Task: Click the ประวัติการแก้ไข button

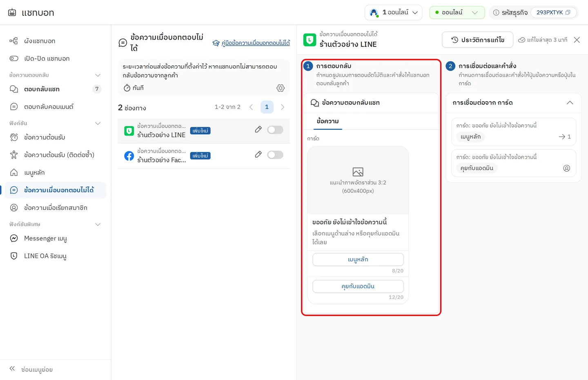Action: click(477, 40)
